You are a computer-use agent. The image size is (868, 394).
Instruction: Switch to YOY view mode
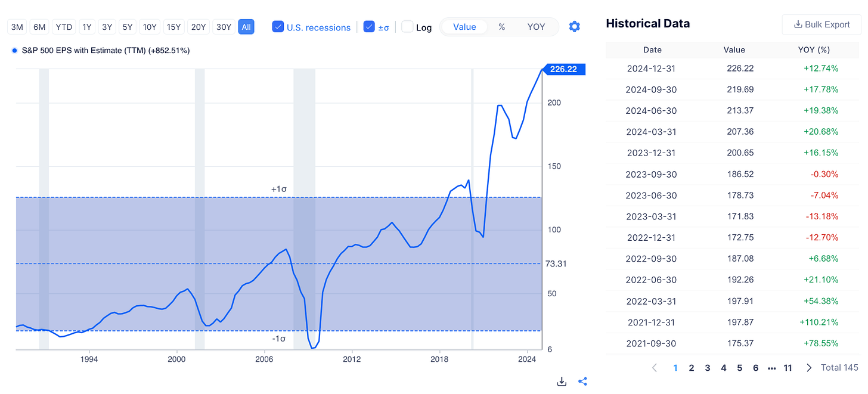[536, 27]
